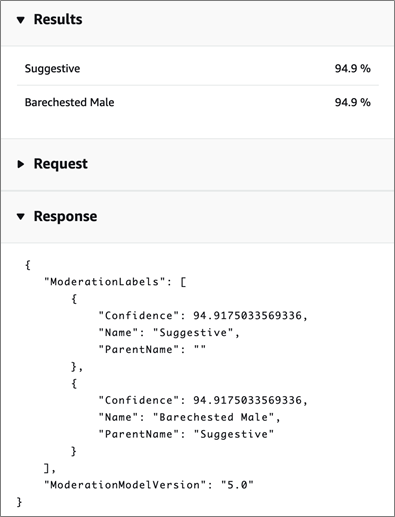
Task: Click the first Confidence value in JSON
Action: point(247,316)
